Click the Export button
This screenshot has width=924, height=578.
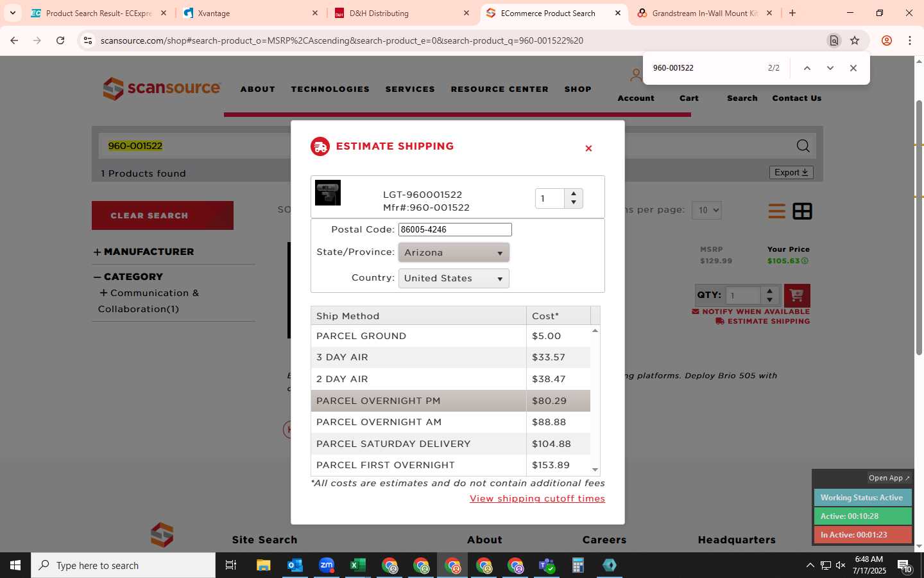point(791,172)
